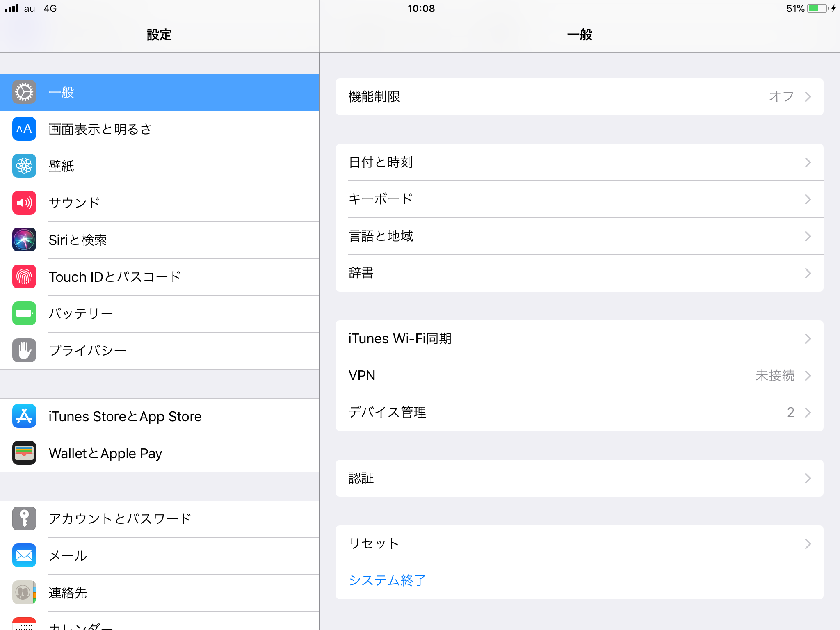Tap the Touch ID fingerprint icon

(24, 276)
